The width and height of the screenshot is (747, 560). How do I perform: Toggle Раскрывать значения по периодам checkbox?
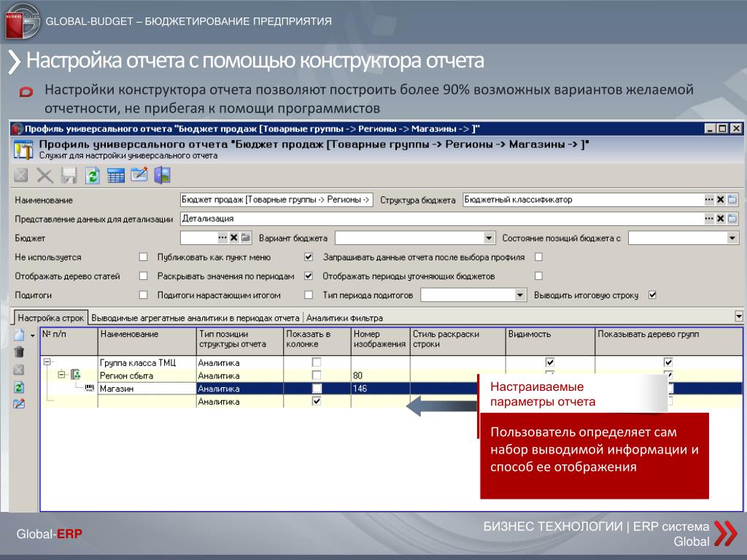(x=309, y=276)
